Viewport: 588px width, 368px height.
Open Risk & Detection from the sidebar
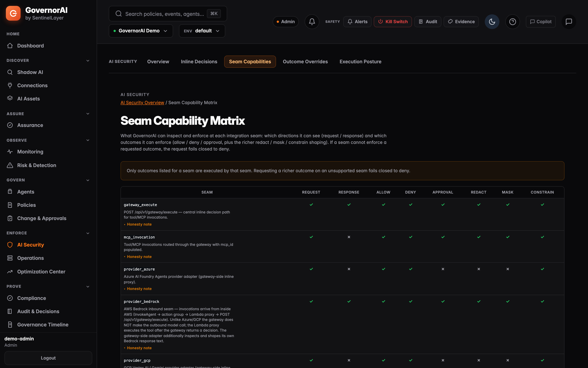point(36,165)
